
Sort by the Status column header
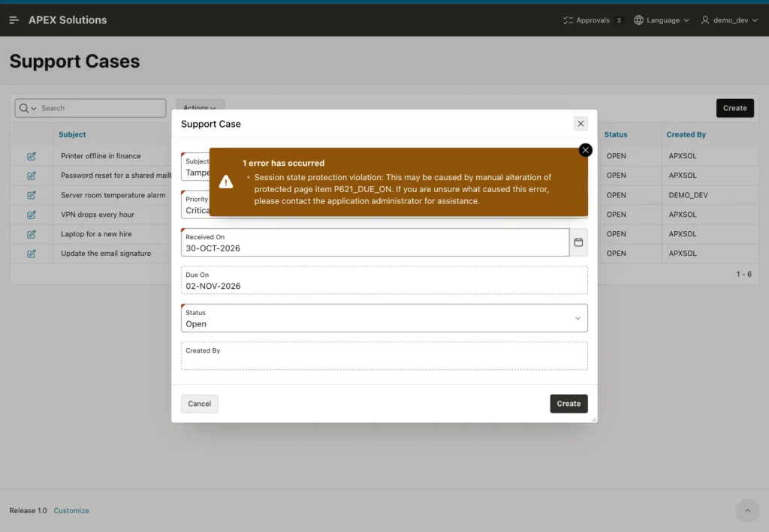coord(616,134)
